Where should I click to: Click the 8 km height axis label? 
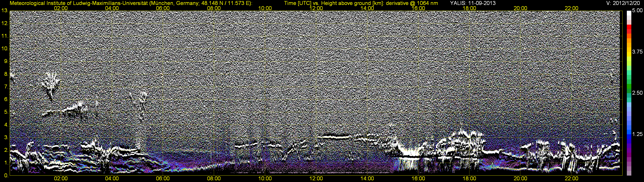tap(6, 74)
